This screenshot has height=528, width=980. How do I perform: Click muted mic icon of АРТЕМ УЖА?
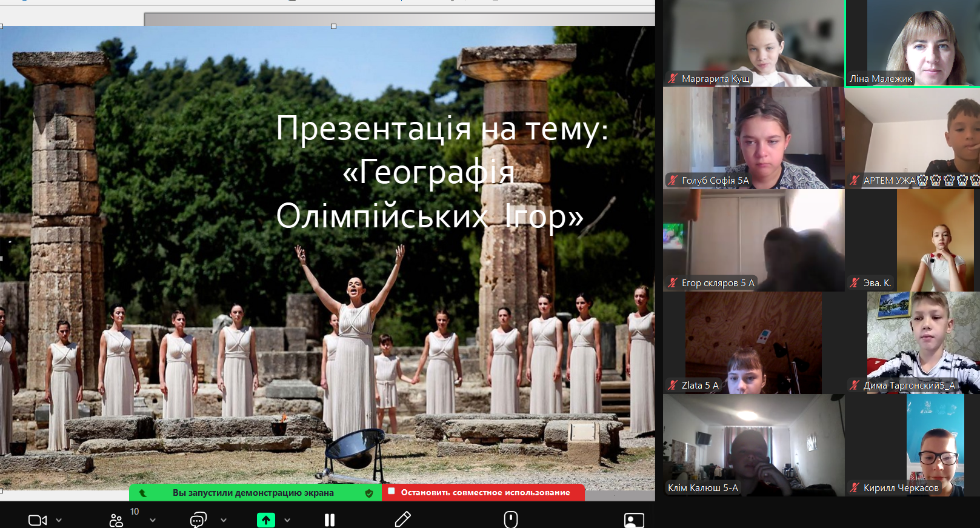tap(855, 180)
